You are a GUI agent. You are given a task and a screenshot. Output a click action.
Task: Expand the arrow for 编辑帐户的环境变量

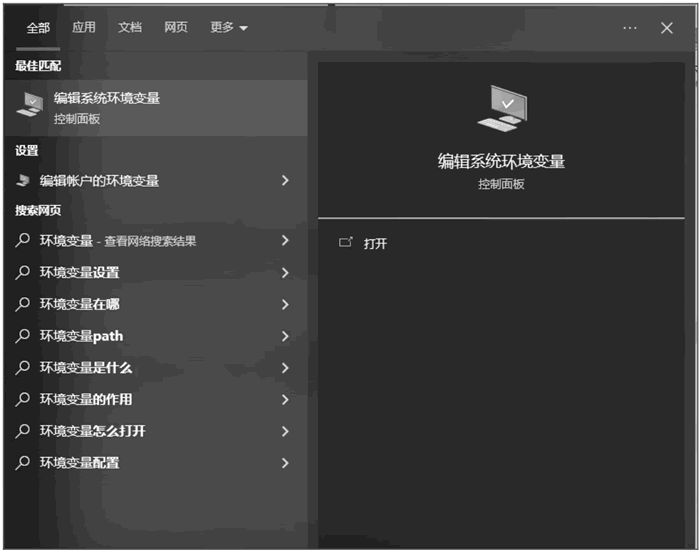click(285, 181)
